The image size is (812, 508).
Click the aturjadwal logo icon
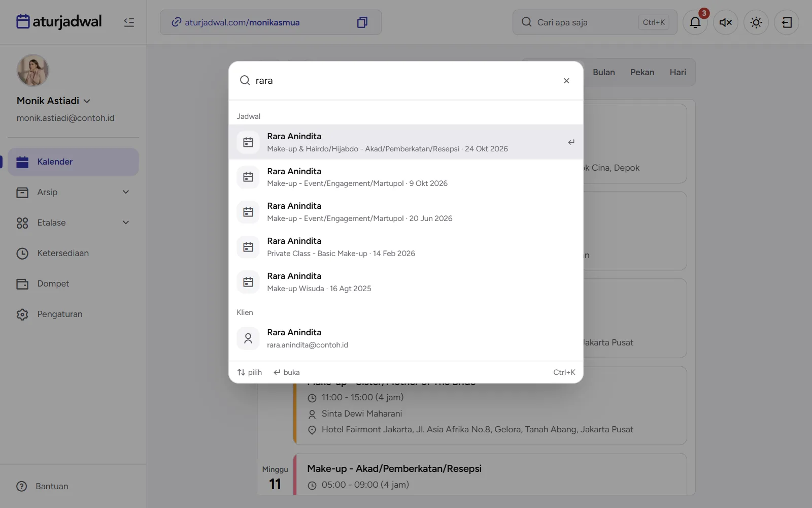[x=23, y=21]
